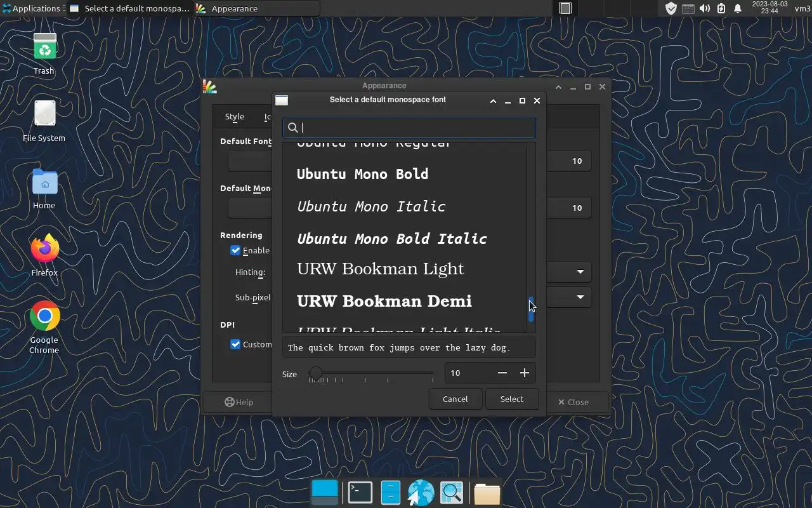
Task: Open the security shield tray icon
Action: [671, 8]
